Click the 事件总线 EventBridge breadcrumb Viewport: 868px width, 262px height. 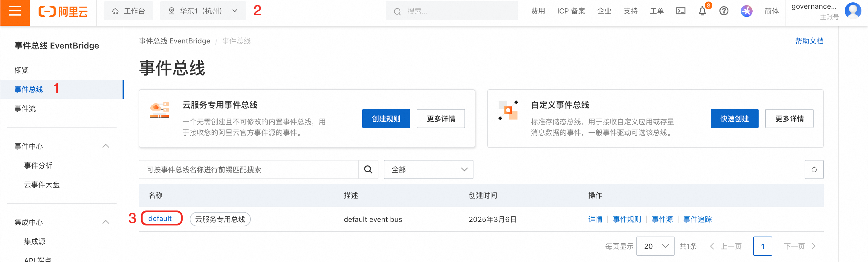(x=175, y=41)
